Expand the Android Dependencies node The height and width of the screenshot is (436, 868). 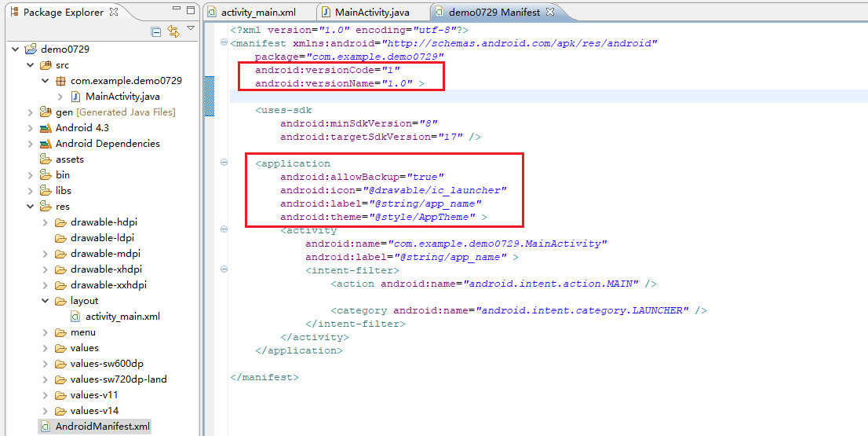[31, 144]
